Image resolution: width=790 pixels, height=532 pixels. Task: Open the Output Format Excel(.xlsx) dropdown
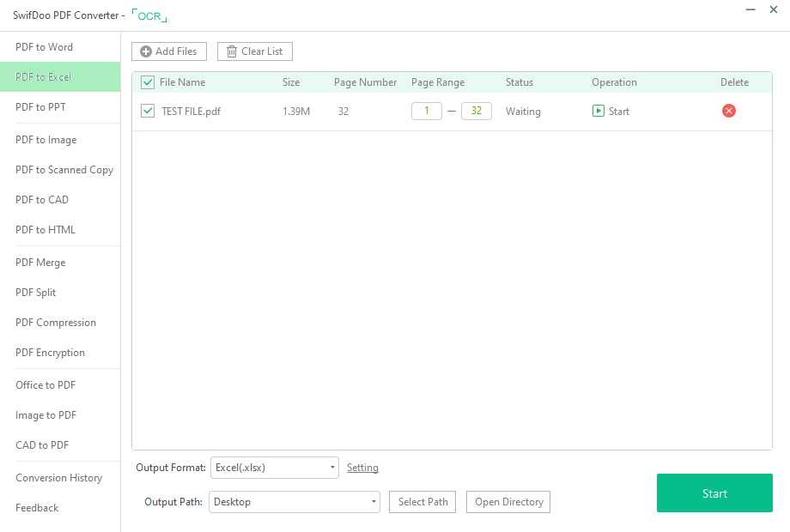pos(275,468)
